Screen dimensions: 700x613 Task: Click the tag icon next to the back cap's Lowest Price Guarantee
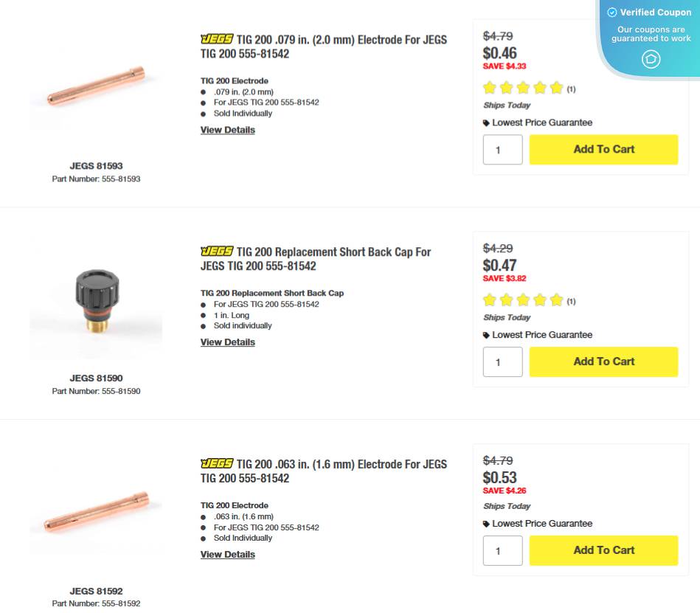[x=485, y=334]
